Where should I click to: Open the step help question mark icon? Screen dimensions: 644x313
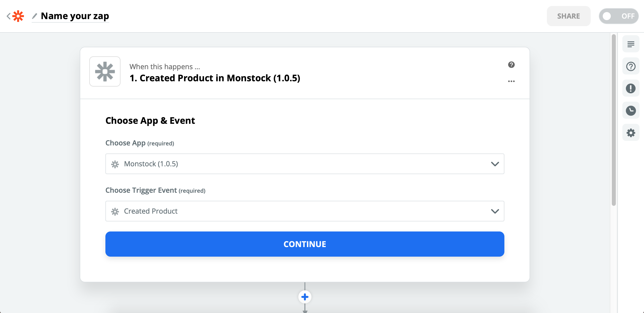pos(511,65)
